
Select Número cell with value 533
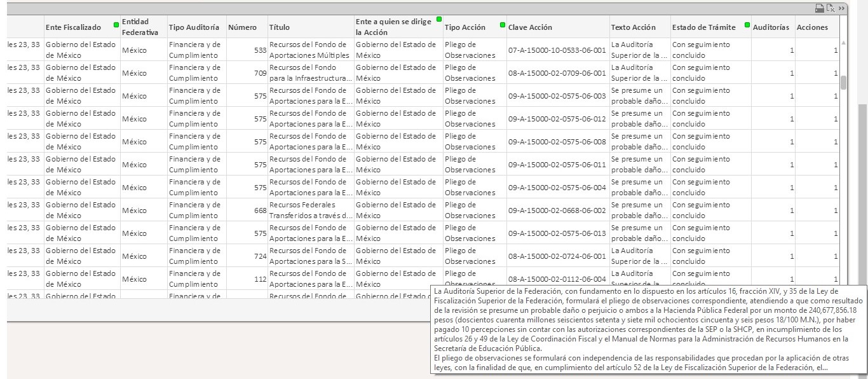247,50
